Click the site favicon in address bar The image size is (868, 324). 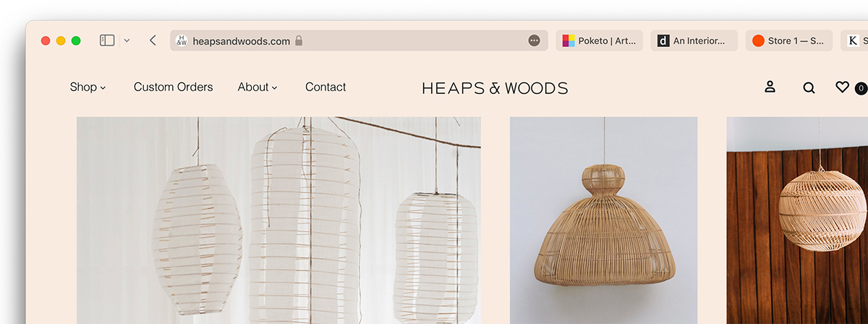pos(182,40)
